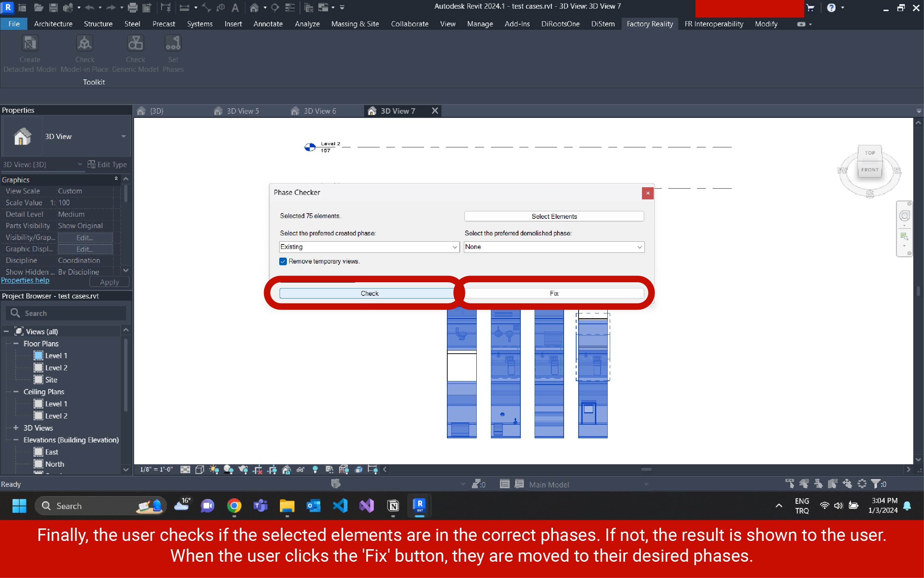This screenshot has height=578, width=924.
Task: Uncheck Remove temporary views checkbox
Action: 283,261
